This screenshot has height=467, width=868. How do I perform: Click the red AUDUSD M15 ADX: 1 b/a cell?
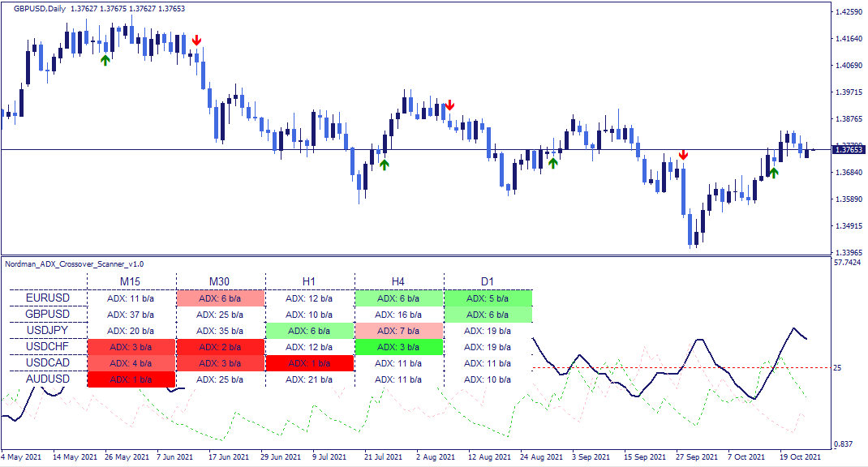tap(131, 379)
